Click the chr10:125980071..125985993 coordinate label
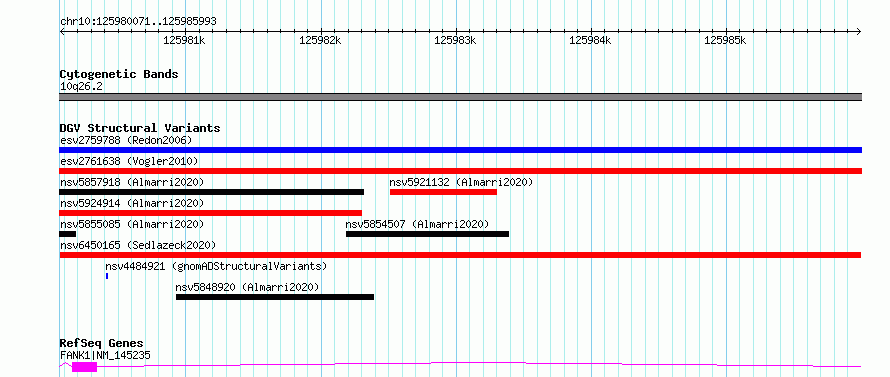This screenshot has width=890, height=377. pos(138,22)
